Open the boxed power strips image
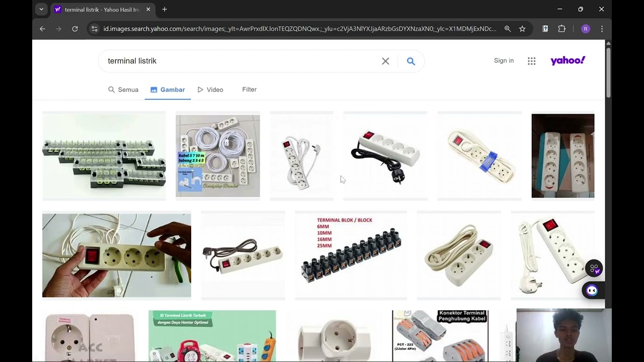 [x=563, y=156]
